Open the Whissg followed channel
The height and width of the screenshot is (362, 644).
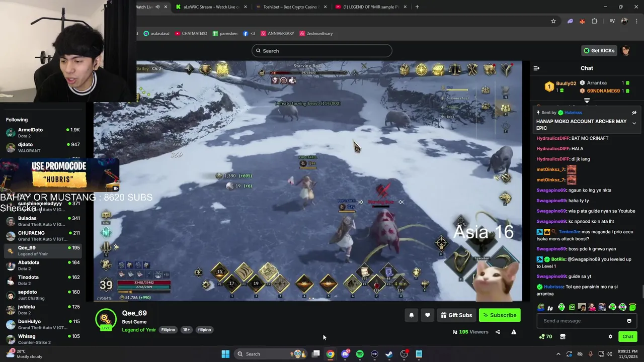pos(43,339)
